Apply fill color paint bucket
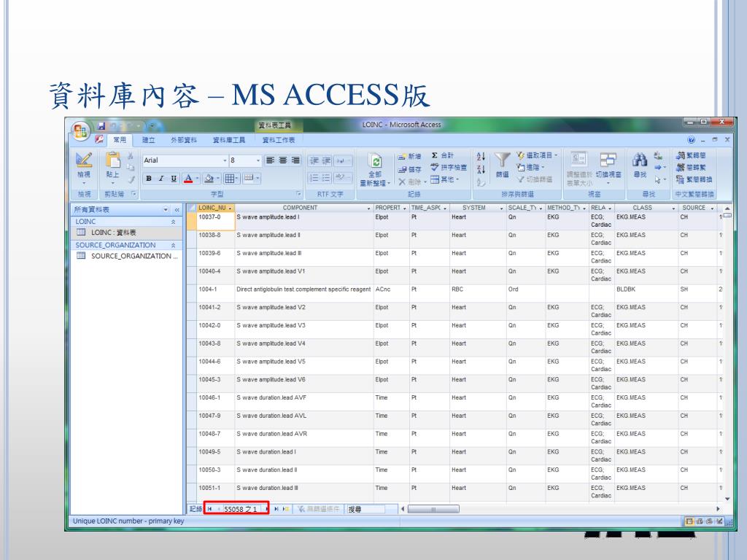Viewport: 747px width, 560px height. (x=209, y=179)
